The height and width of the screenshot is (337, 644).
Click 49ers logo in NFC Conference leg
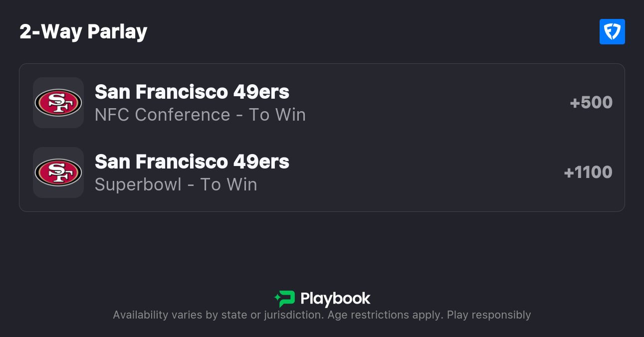pos(58,103)
